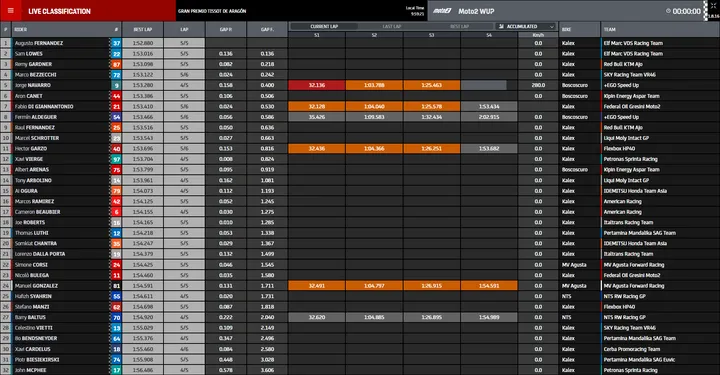Sort by the RIDER column header

point(21,29)
